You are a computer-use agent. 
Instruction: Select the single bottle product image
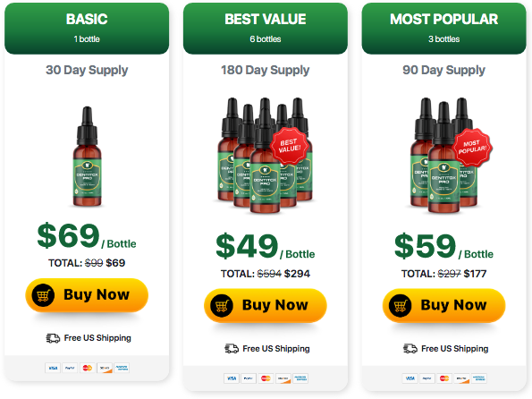[x=88, y=157]
